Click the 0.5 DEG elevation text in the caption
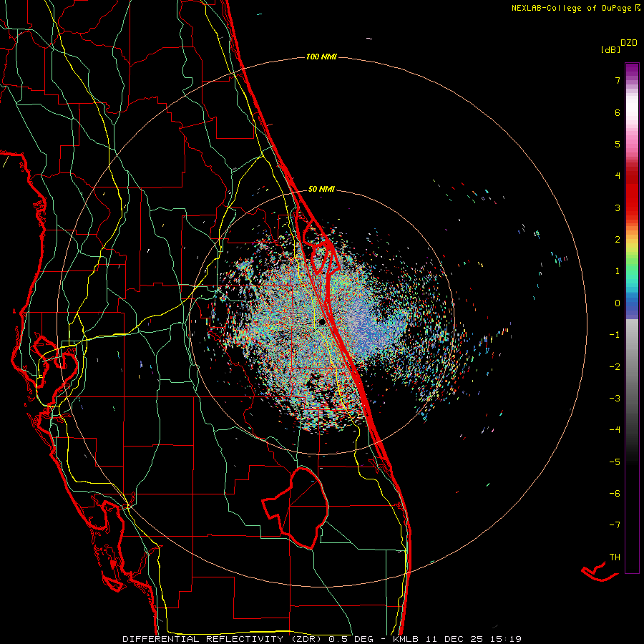This screenshot has width=644, height=644. click(351, 639)
